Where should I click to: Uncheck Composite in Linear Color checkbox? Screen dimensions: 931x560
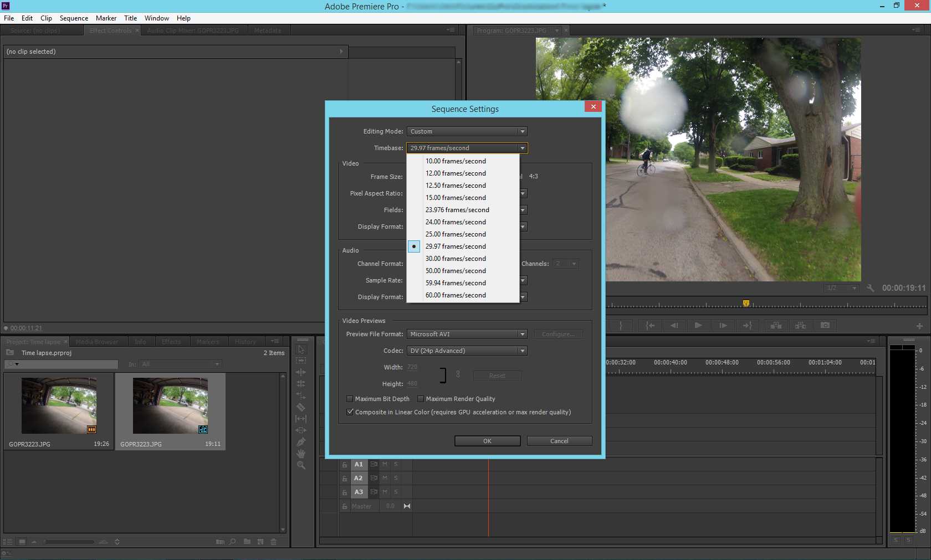[x=350, y=412]
